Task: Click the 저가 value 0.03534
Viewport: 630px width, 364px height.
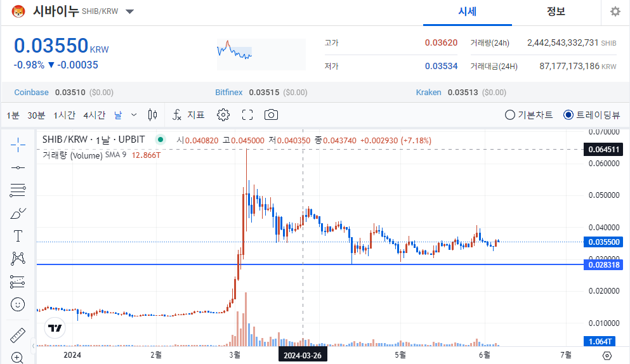Action: [x=441, y=67]
